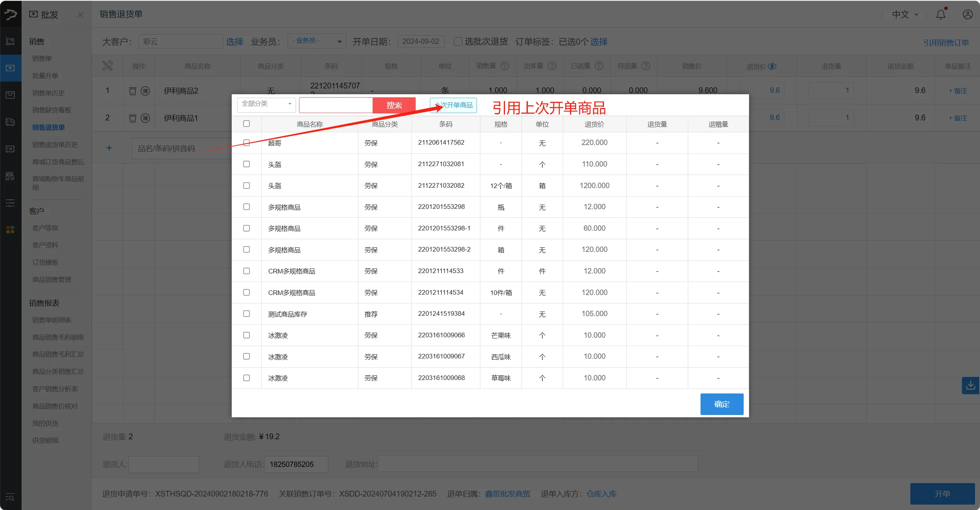Click the notification bell icon
The image size is (980, 510).
pos(940,15)
